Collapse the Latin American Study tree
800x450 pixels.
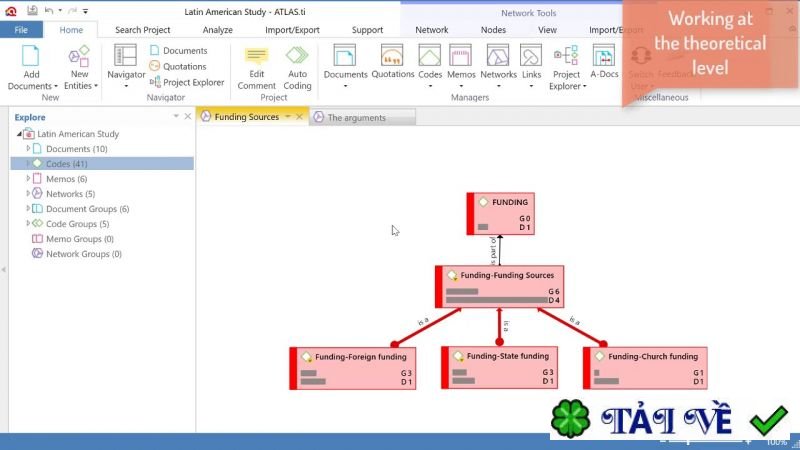[x=19, y=134]
